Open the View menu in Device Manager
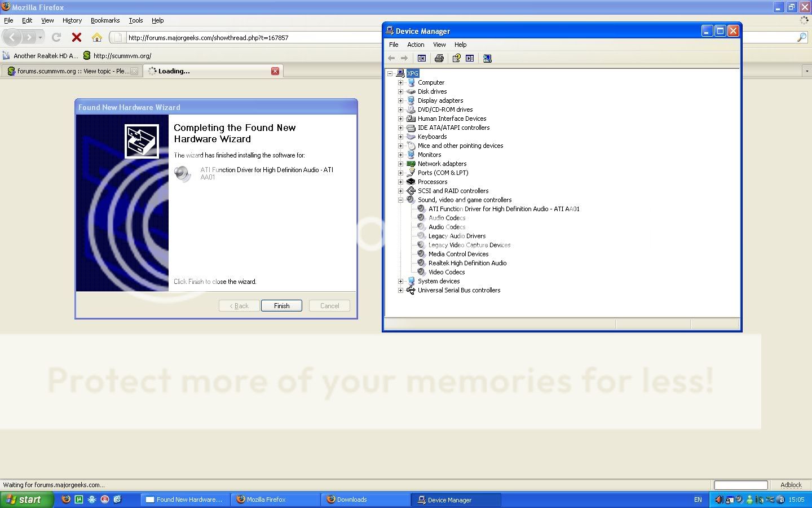The image size is (812, 508). click(439, 45)
